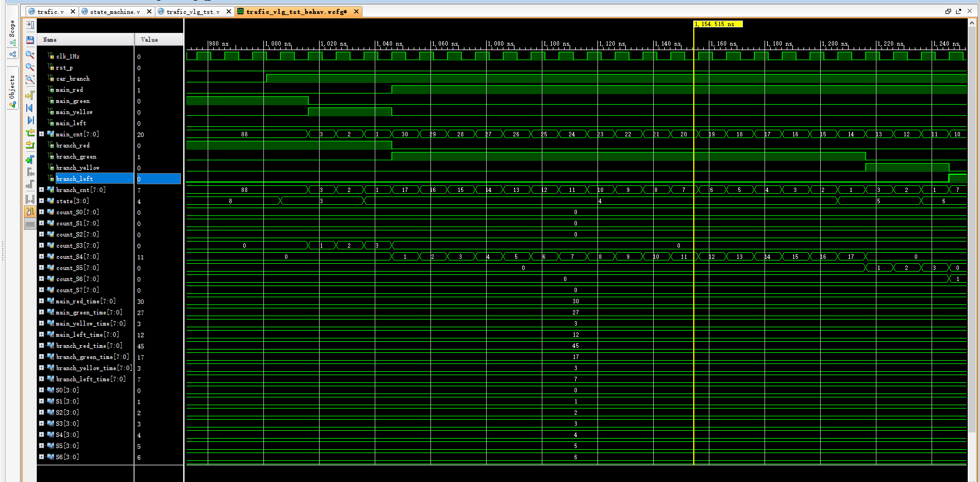Click the Previous Transition icon
Viewport: 980px width, 482px height.
point(30,133)
